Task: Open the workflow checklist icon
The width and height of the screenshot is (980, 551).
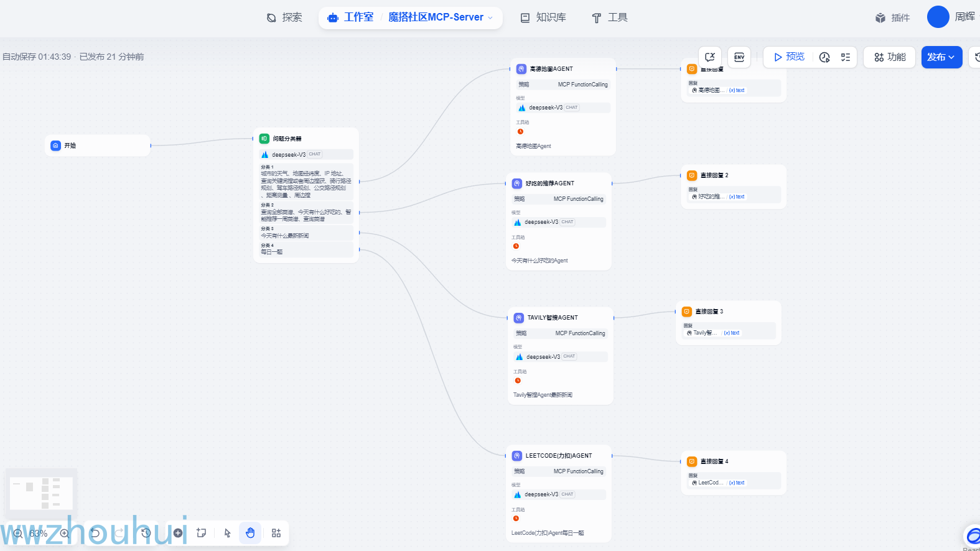Action: (846, 57)
